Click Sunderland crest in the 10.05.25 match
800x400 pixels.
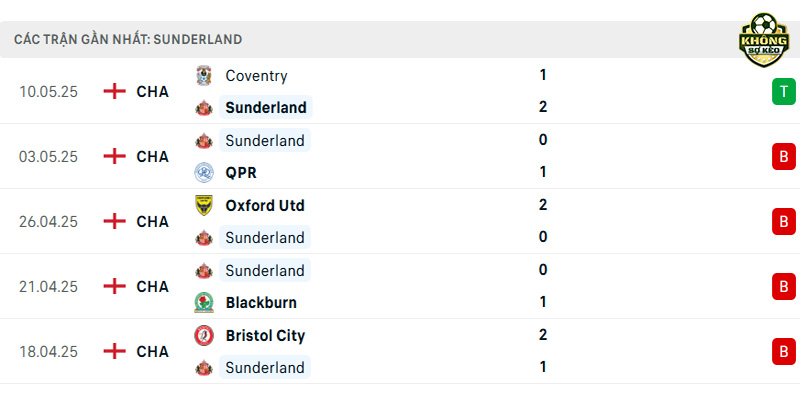(x=204, y=108)
